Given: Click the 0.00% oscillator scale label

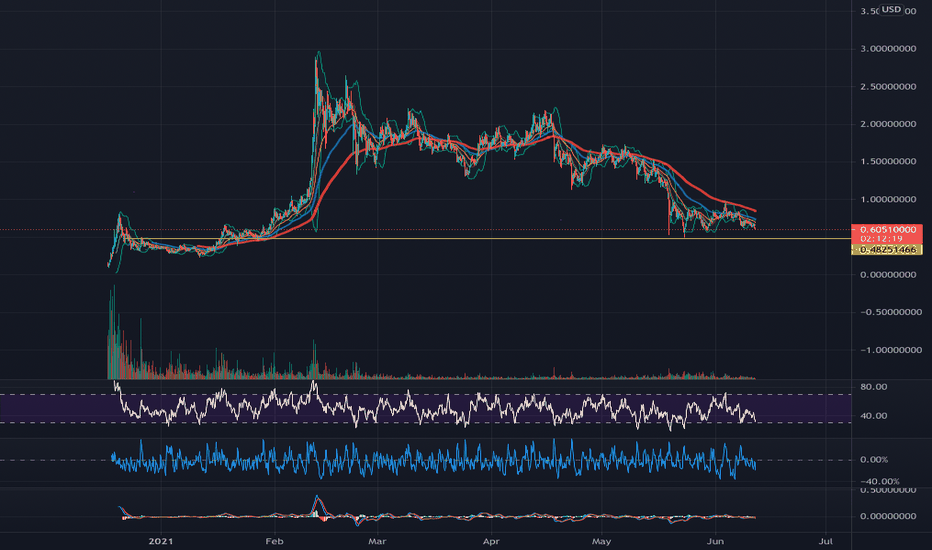Looking at the screenshot, I should click(874, 460).
